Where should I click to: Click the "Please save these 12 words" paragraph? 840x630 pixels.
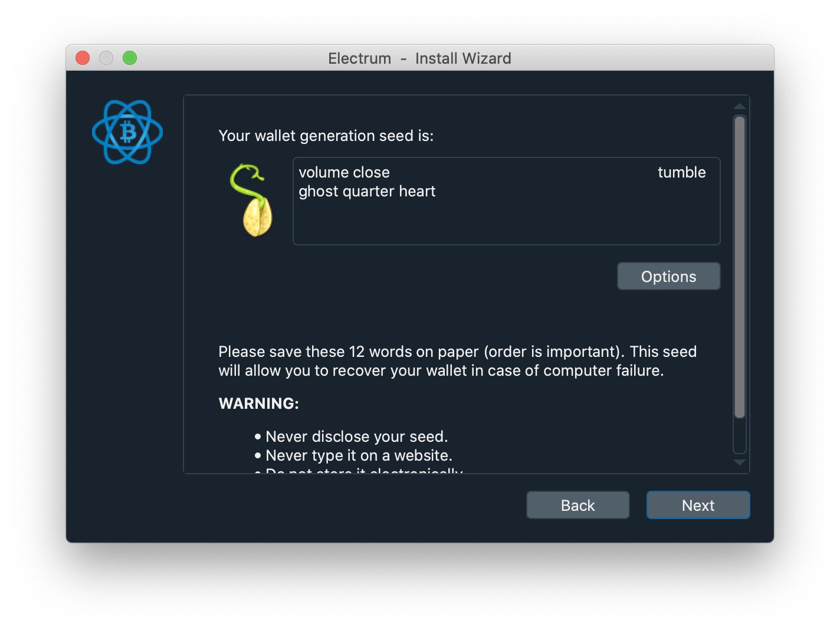click(457, 361)
